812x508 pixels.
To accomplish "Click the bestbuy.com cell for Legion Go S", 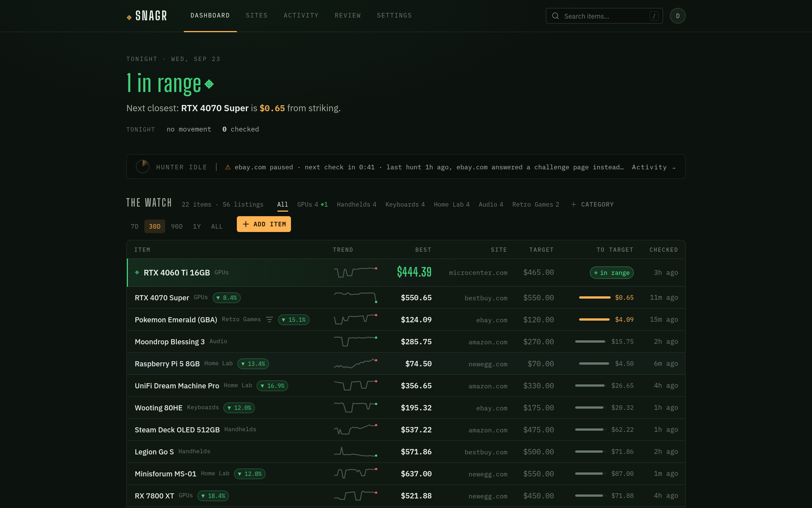I will (486, 452).
